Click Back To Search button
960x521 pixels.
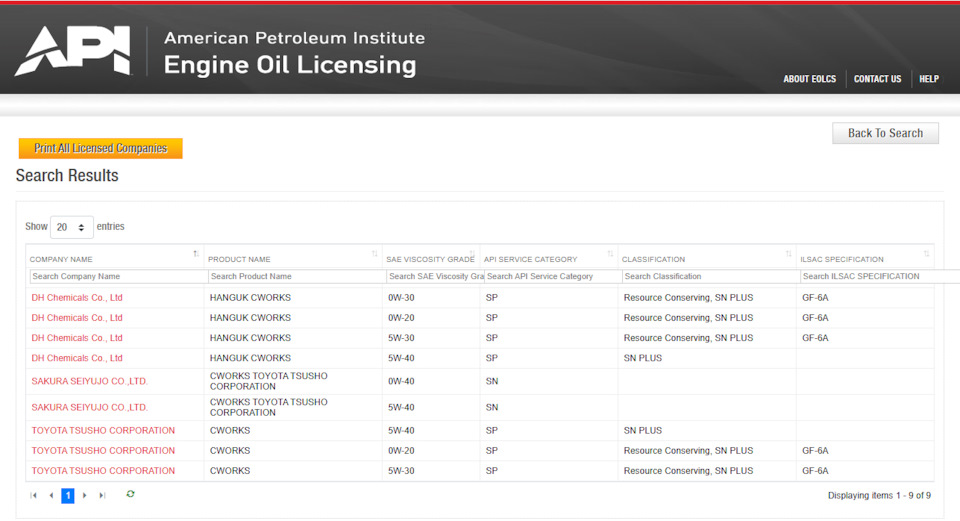coord(885,133)
